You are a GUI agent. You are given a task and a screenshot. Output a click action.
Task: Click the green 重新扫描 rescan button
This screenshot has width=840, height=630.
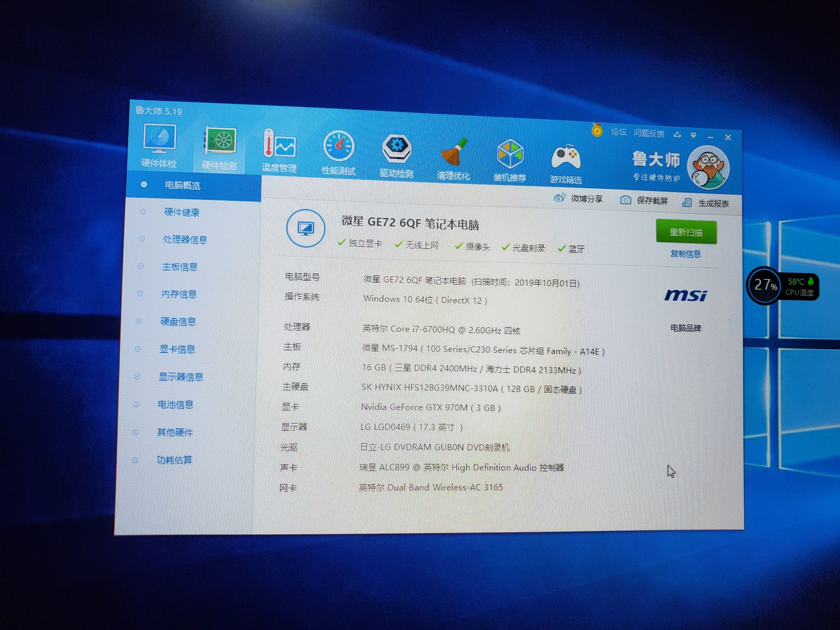[686, 232]
